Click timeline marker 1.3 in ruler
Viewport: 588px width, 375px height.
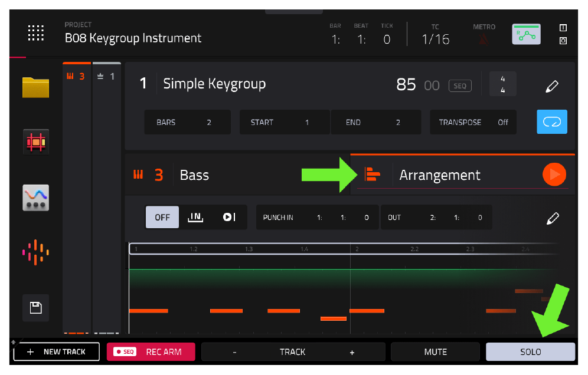[249, 249]
